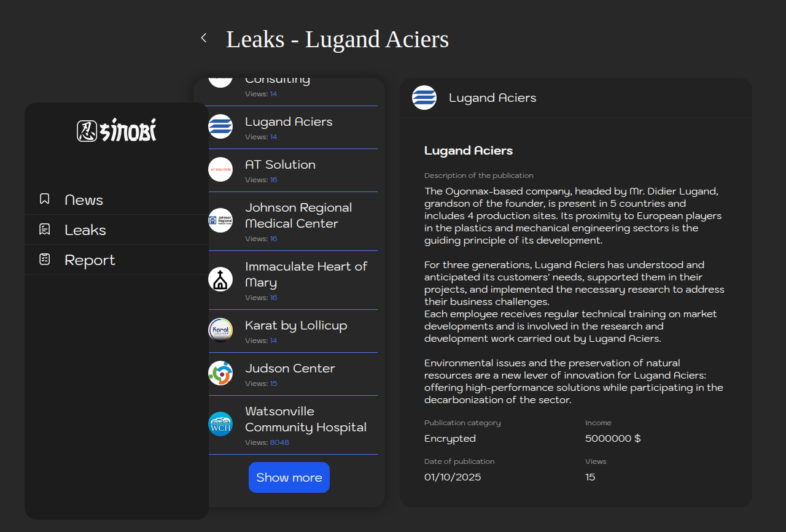Click the Sinobi logo in the sidebar

tap(117, 131)
